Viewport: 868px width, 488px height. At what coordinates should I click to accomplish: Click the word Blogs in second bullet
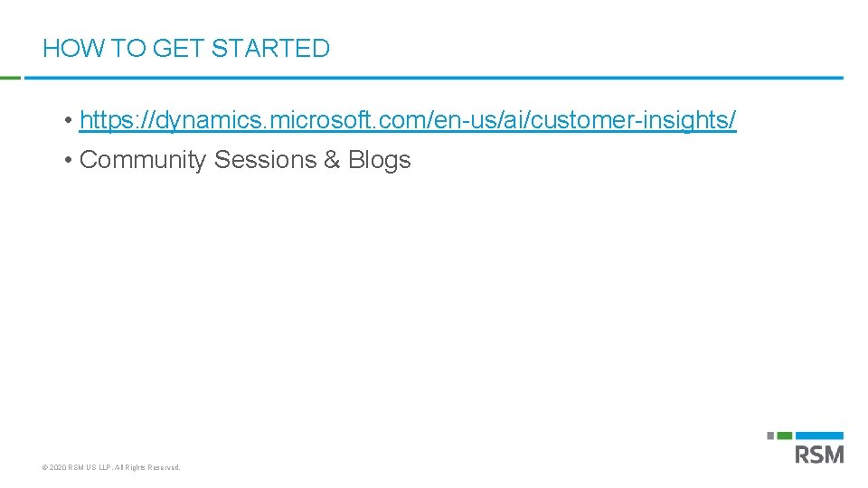pyautogui.click(x=379, y=160)
